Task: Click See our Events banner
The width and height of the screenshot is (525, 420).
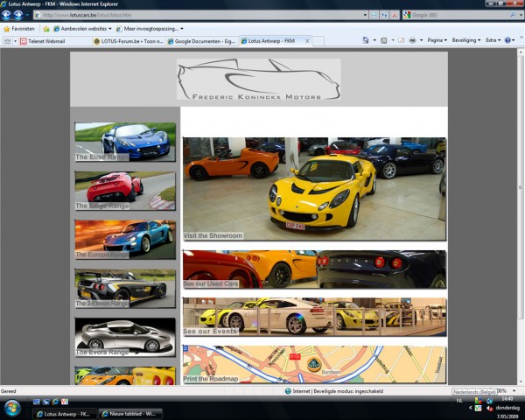Action: click(314, 317)
